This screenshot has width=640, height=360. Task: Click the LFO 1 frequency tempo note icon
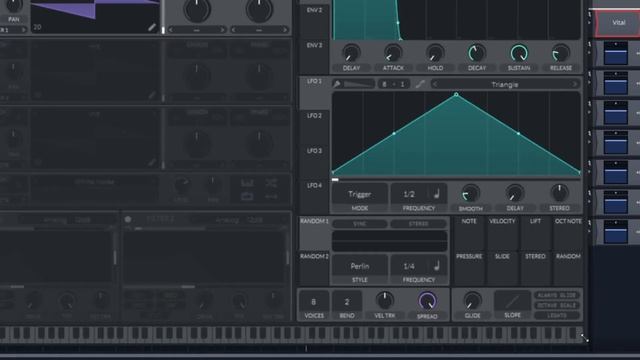[437, 194]
